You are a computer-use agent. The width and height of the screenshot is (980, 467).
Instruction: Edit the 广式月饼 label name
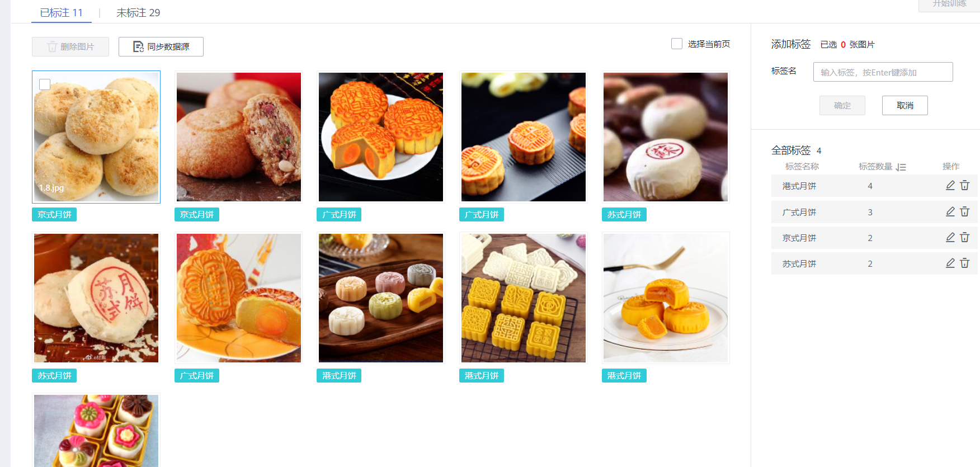[x=950, y=212]
